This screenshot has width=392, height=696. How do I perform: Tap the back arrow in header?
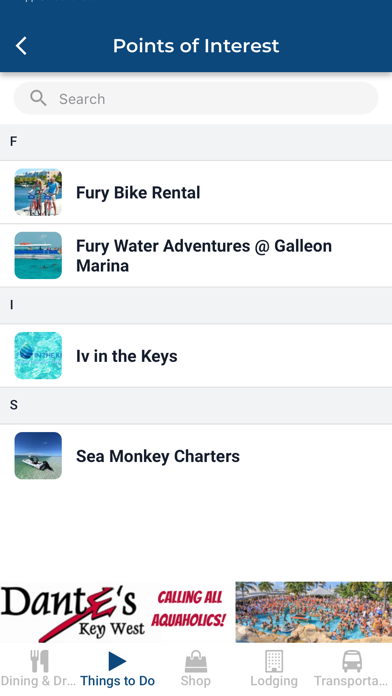click(x=21, y=46)
